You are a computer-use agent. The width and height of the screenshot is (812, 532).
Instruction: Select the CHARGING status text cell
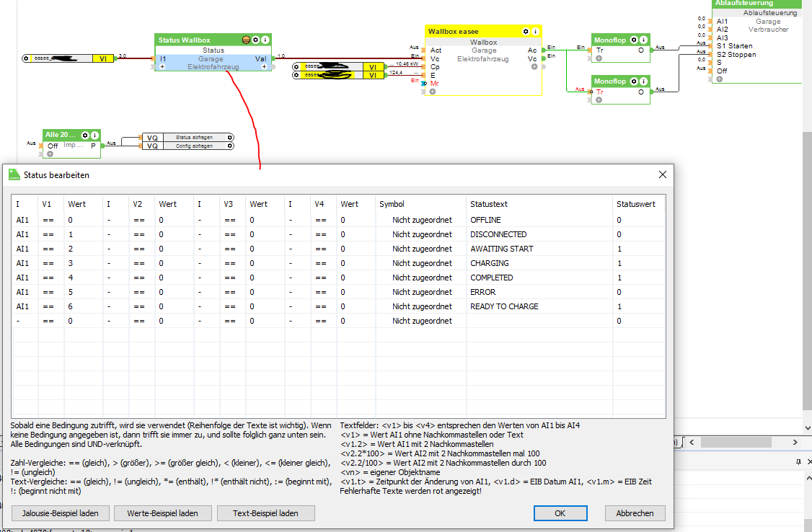click(490, 263)
